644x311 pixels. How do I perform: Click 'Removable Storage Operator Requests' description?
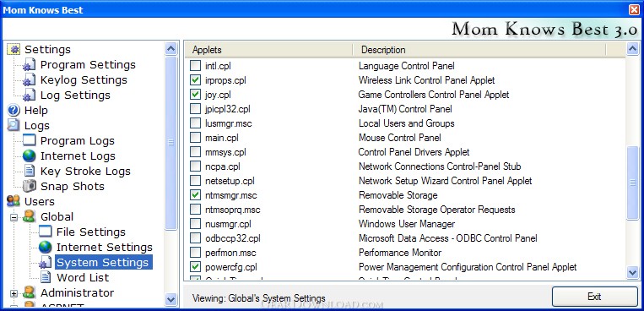pos(436,210)
